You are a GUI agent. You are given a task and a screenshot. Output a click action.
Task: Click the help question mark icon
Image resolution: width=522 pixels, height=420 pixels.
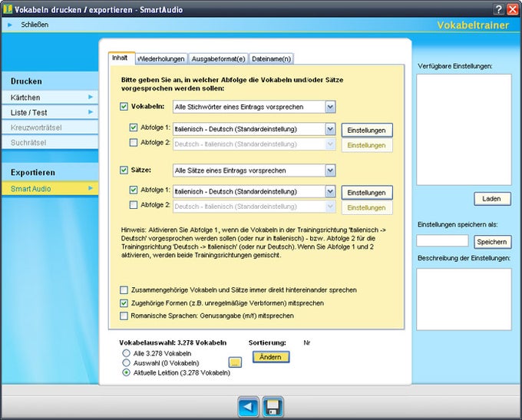click(x=498, y=9)
